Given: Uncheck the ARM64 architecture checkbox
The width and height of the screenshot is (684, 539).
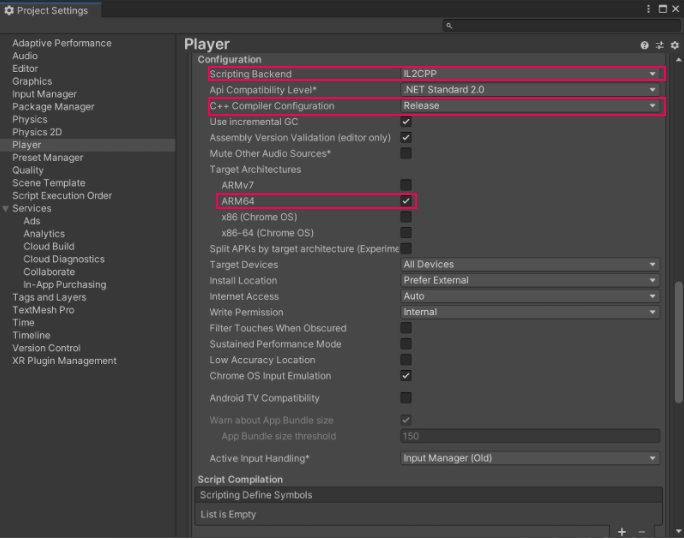Looking at the screenshot, I should [x=406, y=201].
